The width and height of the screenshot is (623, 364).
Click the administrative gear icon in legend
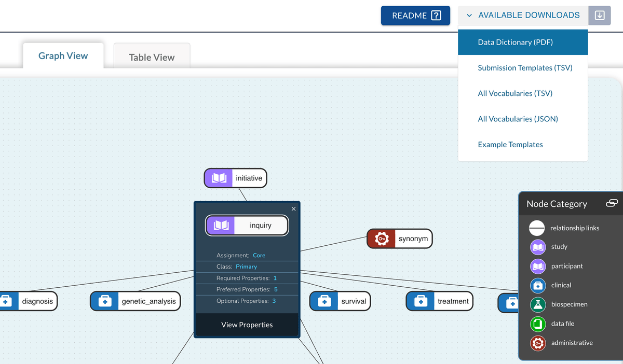pyautogui.click(x=537, y=343)
